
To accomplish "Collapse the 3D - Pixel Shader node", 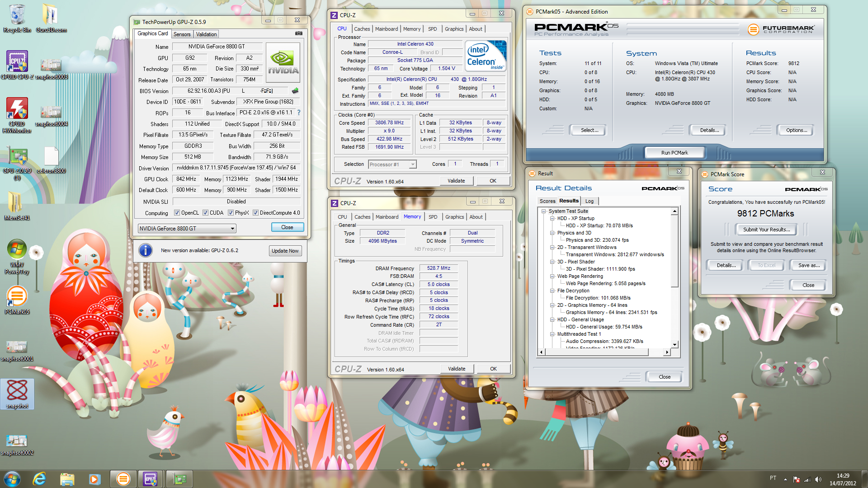I will click(x=552, y=262).
